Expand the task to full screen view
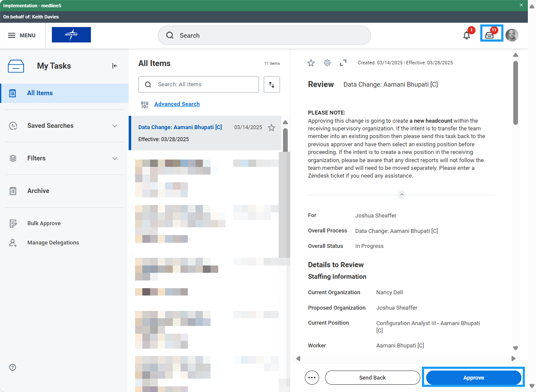The image size is (536, 392). (x=343, y=63)
